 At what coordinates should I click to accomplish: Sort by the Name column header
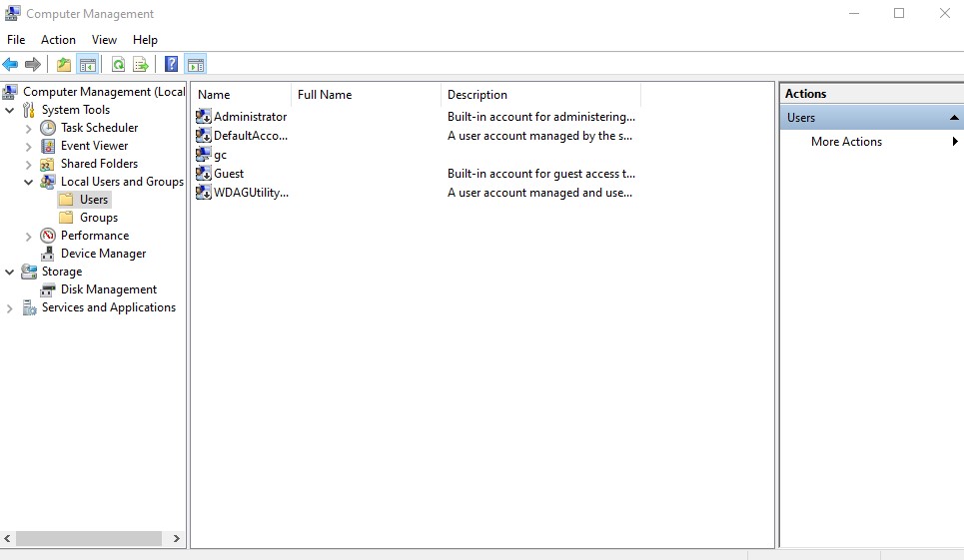(x=242, y=95)
